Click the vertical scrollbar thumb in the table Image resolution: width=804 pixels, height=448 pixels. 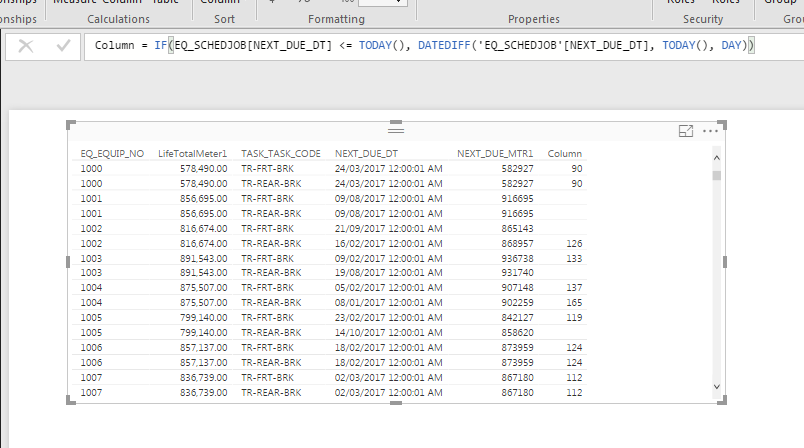tap(717, 175)
